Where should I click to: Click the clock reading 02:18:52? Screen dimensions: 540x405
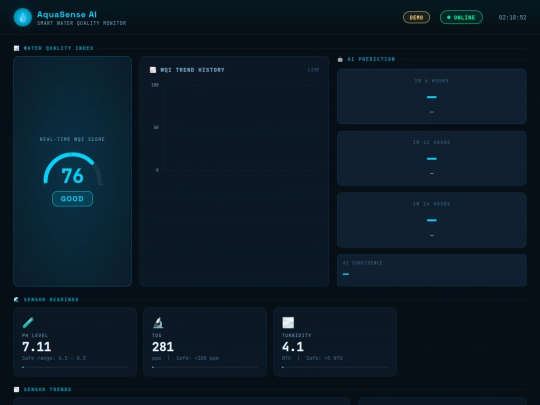pyautogui.click(x=512, y=18)
